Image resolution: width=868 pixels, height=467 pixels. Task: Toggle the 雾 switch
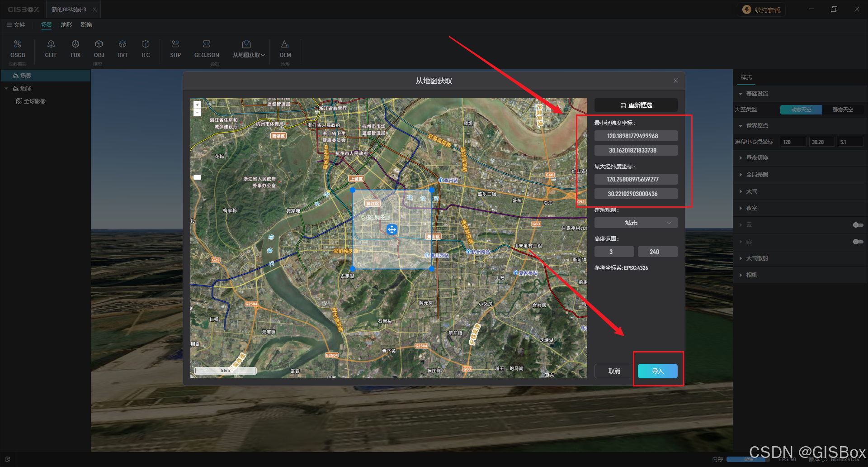858,242
